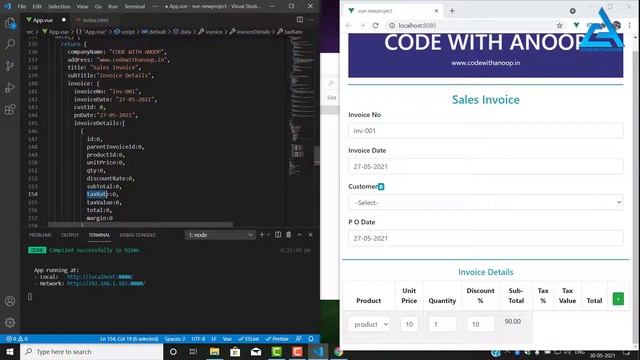Open Vue devtools extension icon in browser

tap(576, 25)
